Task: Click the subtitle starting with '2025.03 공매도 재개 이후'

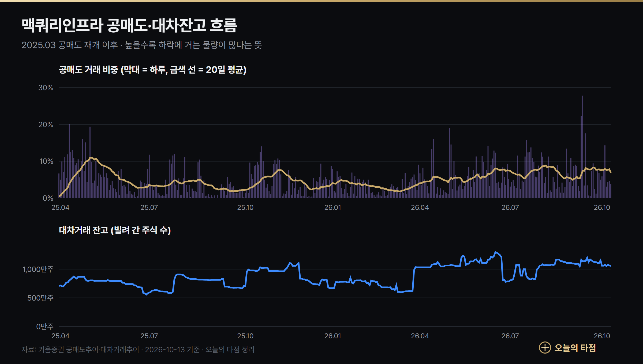Action: coord(142,45)
